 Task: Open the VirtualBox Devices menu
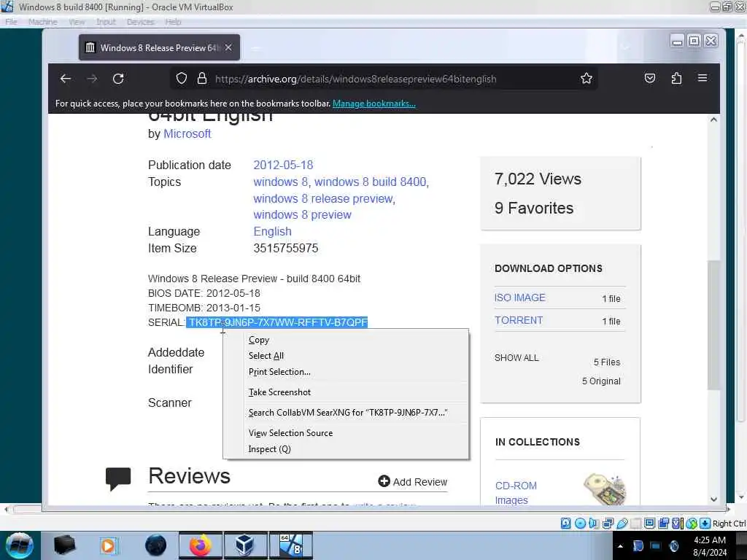pyautogui.click(x=141, y=22)
